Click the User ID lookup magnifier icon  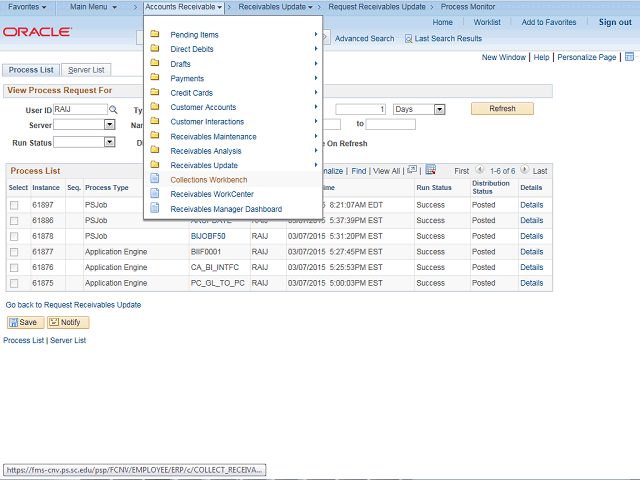click(113, 109)
